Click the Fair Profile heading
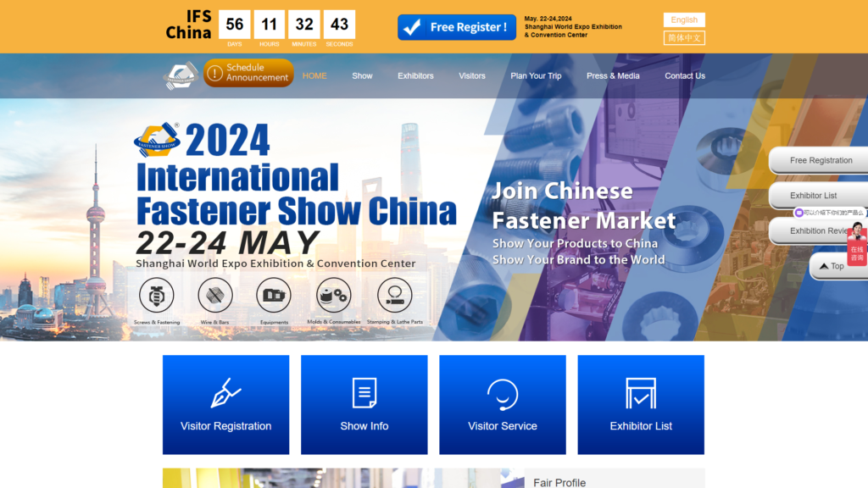Screen dimensions: 868x488 pyautogui.click(x=559, y=482)
